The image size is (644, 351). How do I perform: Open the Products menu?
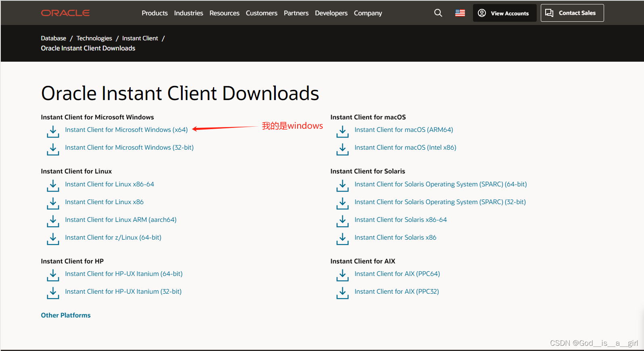click(x=154, y=13)
